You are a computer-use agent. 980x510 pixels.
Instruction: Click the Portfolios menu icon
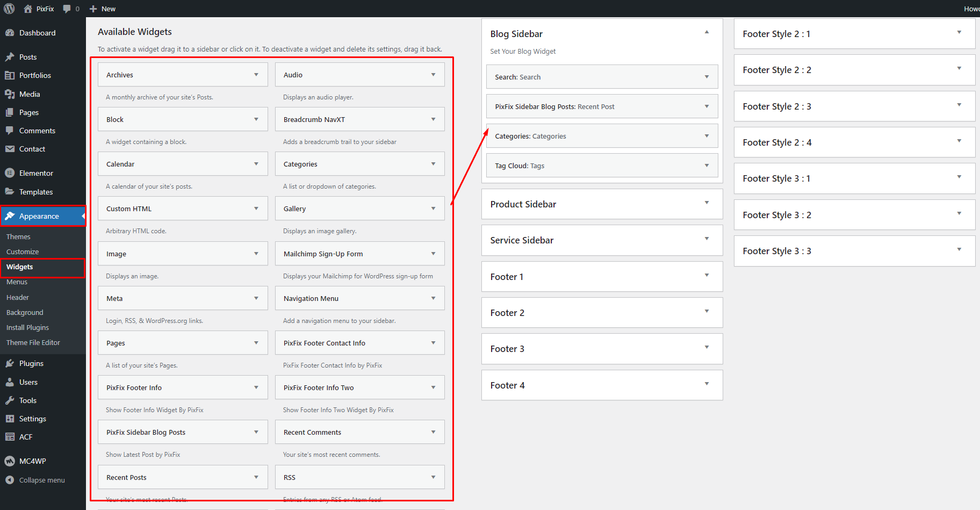[x=10, y=75]
